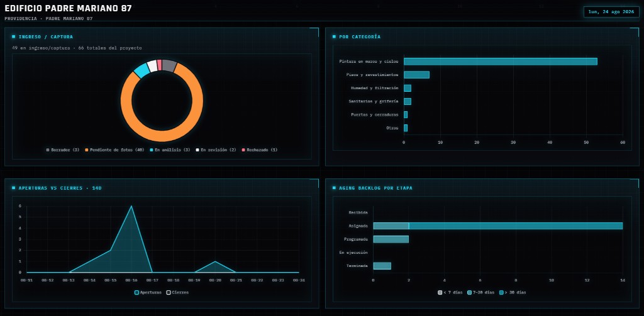
Task: Click the 49 en ingreso/captura summary text
Action: 77,48
